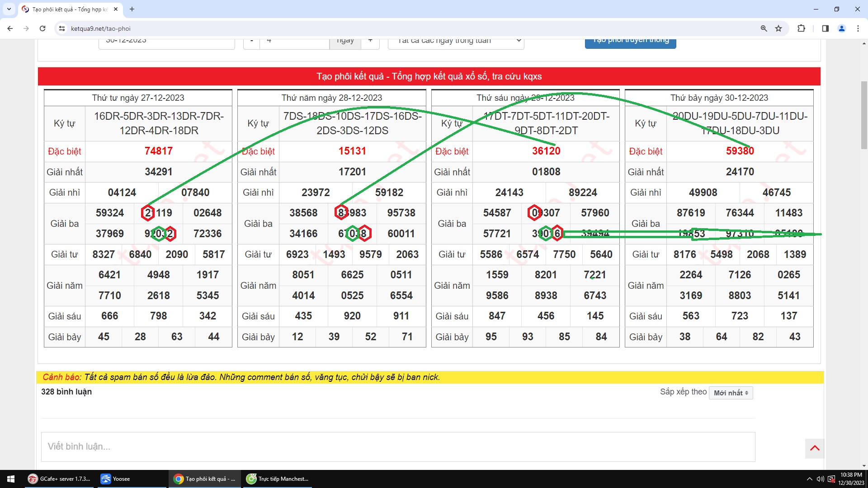Open the Windows Start menu

click(11, 479)
